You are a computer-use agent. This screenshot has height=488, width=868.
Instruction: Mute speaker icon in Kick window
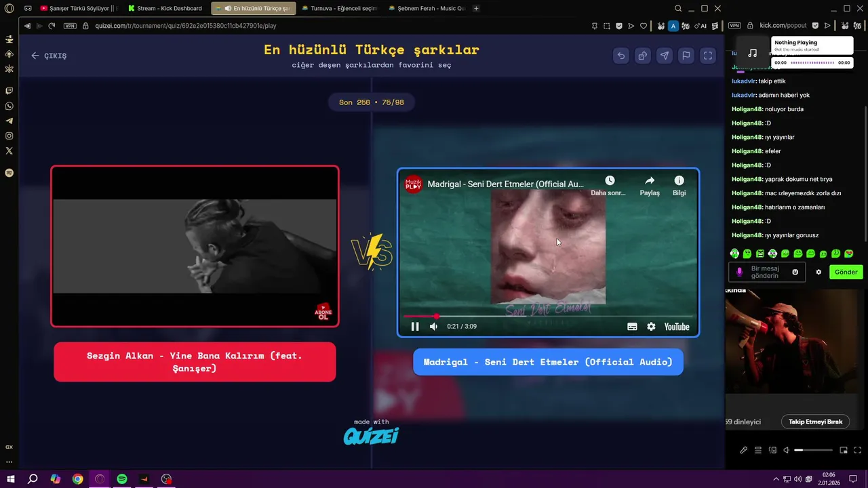(786, 450)
